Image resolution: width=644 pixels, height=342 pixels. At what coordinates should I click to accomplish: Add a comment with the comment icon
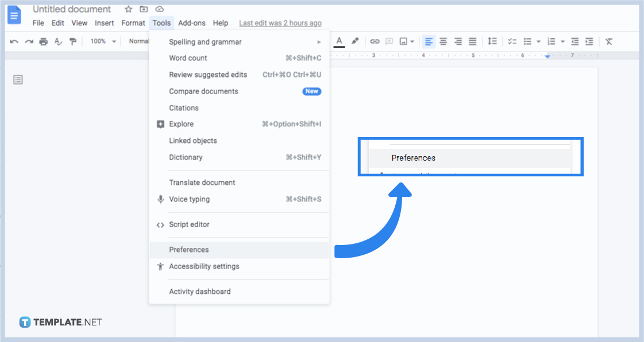point(390,41)
